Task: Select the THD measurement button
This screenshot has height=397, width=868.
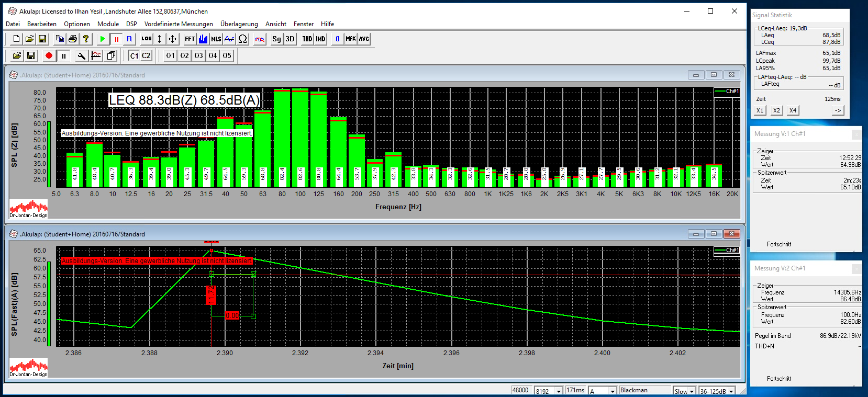Action: [x=307, y=39]
